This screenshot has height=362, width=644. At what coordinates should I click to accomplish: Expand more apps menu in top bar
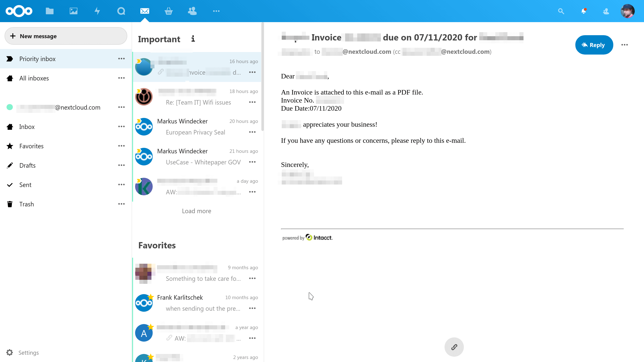pos(216,11)
